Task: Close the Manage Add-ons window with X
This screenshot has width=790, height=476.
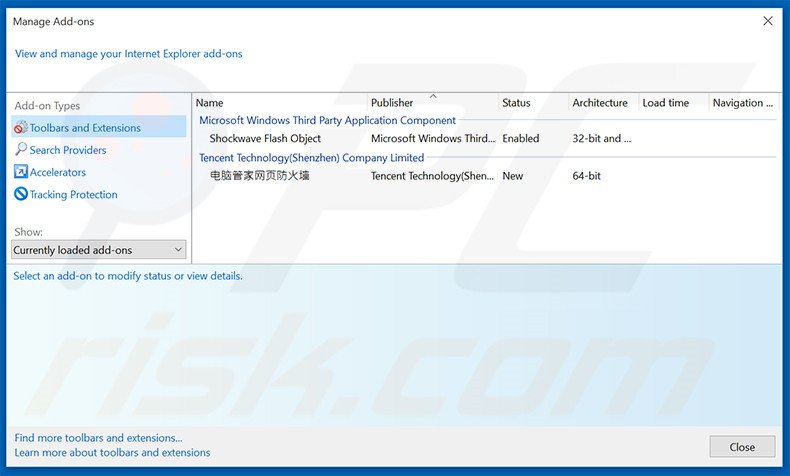Action: tap(768, 21)
